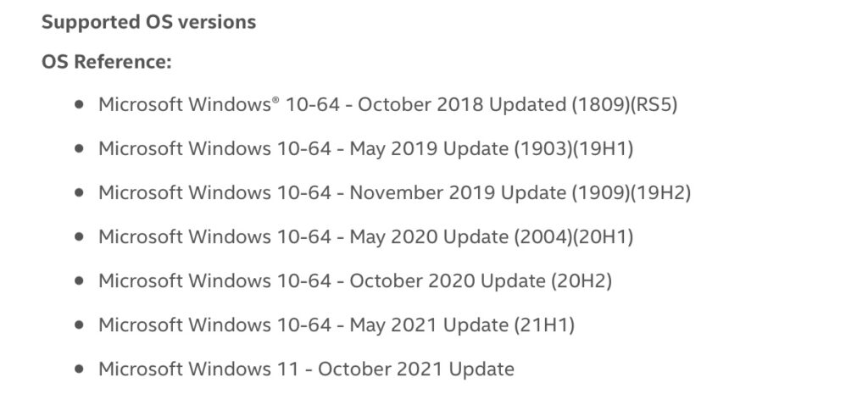Image resolution: width=868 pixels, height=394 pixels.
Task: Click the (20H1) version code text
Action: coord(604,237)
